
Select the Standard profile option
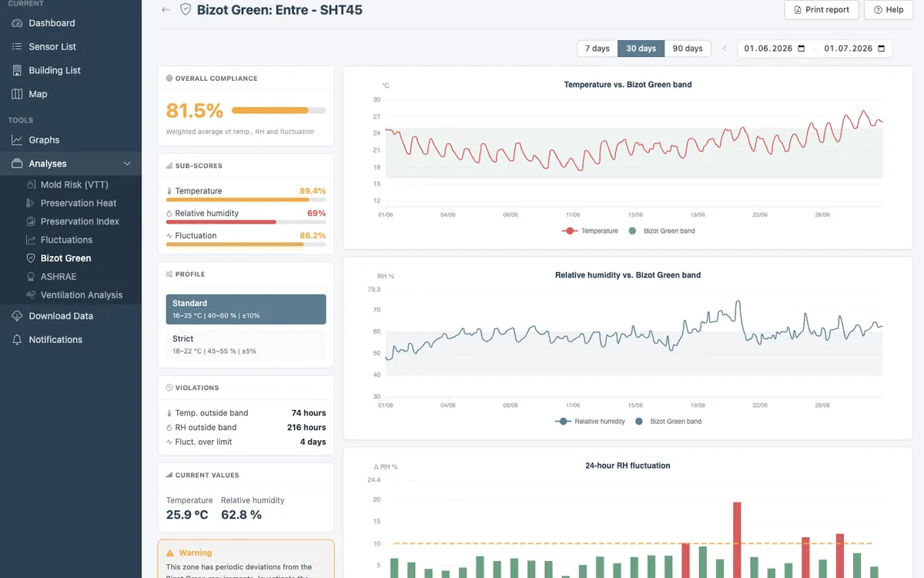[246, 309]
